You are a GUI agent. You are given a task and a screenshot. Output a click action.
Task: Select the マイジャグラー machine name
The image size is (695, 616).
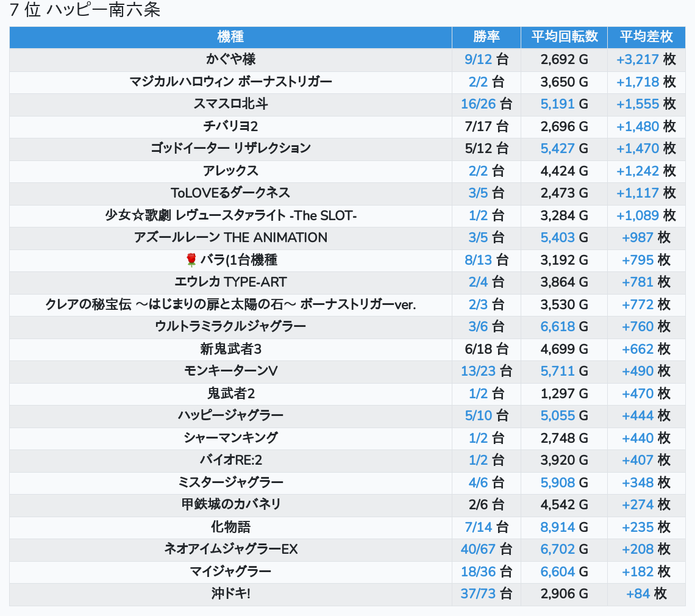tap(230, 571)
